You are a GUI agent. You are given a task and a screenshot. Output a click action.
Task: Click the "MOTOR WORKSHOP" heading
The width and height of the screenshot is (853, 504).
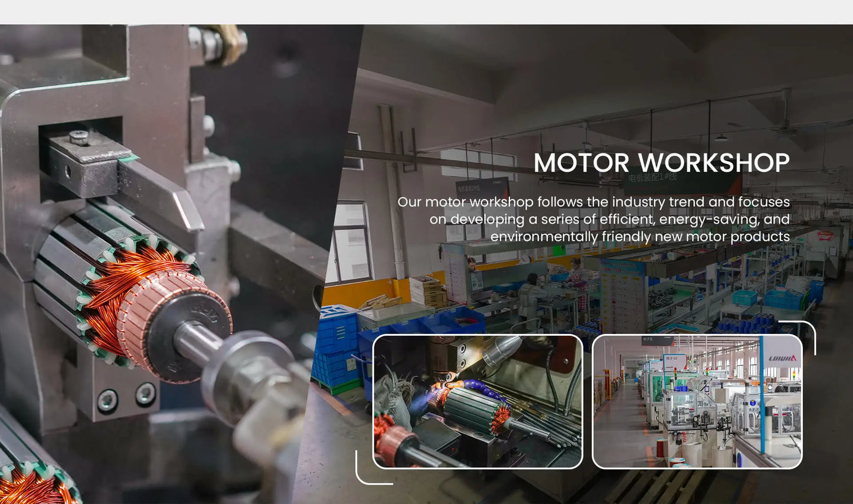click(x=661, y=163)
